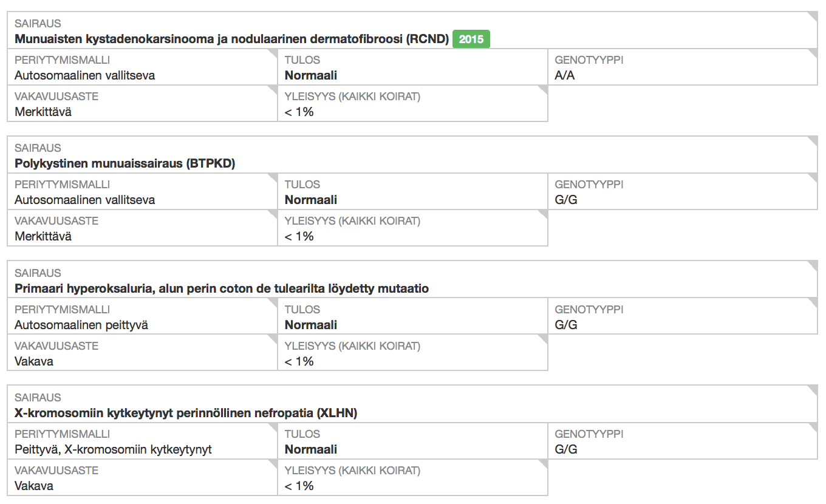The height and width of the screenshot is (504, 826).
Task: Open the Munuaisten kystadenokarsinooma (RCND) disease title
Action: pos(231,39)
